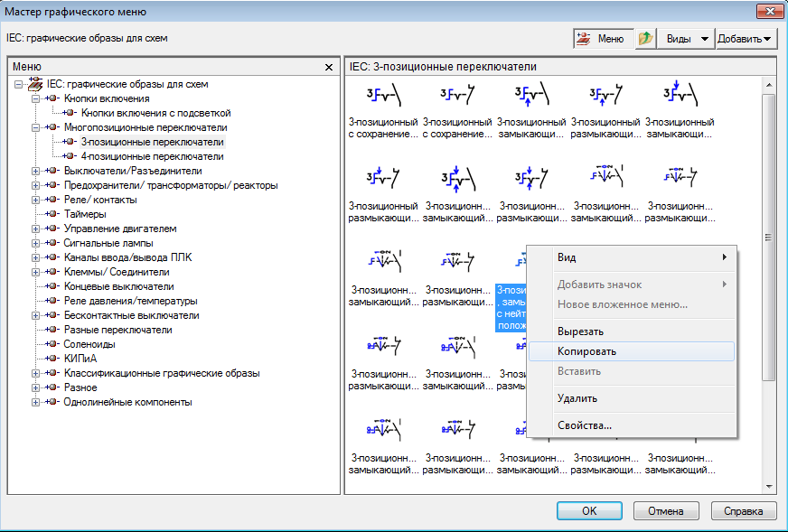Image resolution: width=788 pixels, height=532 pixels.
Task: Select 3-позиционные переключатели tree item
Action: click(153, 142)
